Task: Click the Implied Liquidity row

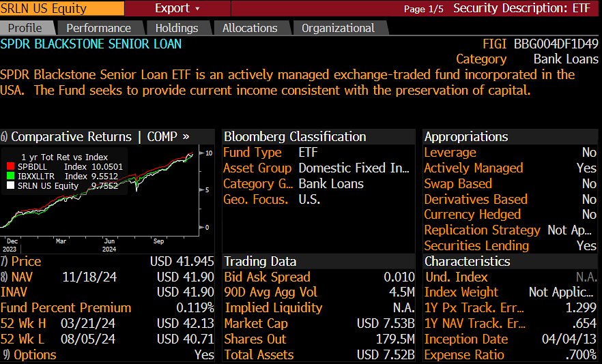Action: tap(319, 308)
